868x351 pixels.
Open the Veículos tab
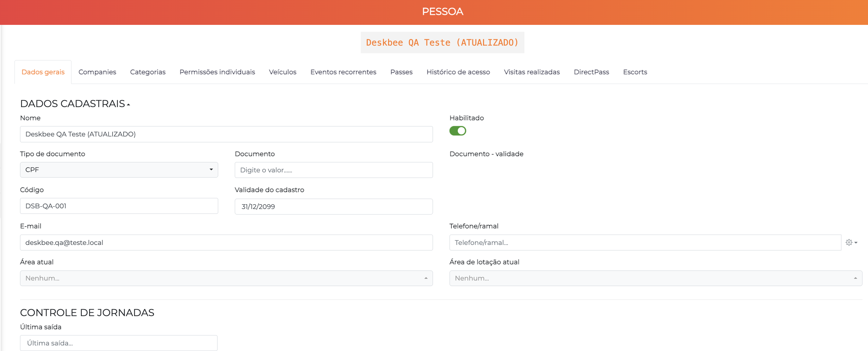(283, 72)
